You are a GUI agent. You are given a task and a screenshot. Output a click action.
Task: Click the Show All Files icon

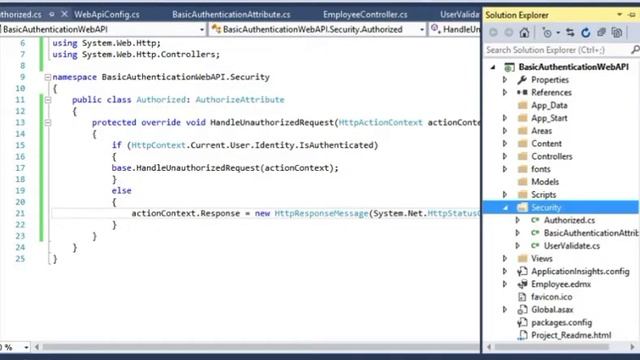pyautogui.click(x=617, y=33)
